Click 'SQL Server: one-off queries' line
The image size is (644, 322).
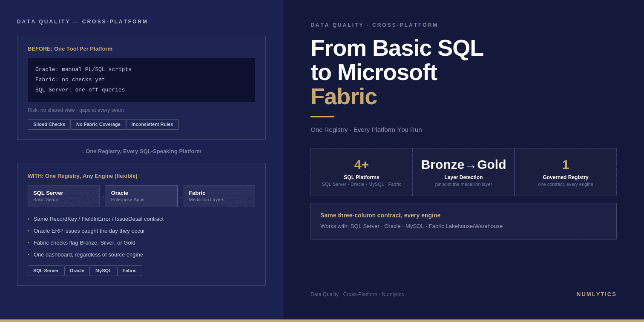click(80, 90)
